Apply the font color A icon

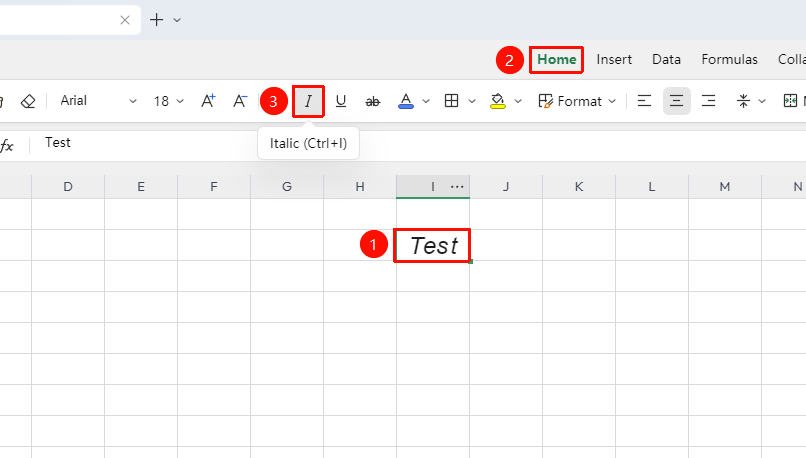point(406,101)
